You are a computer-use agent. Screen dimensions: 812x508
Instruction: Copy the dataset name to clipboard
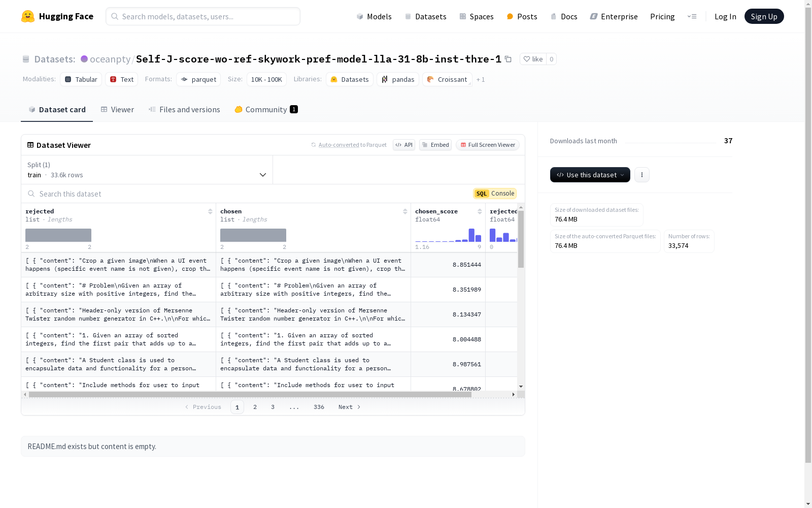click(x=508, y=59)
